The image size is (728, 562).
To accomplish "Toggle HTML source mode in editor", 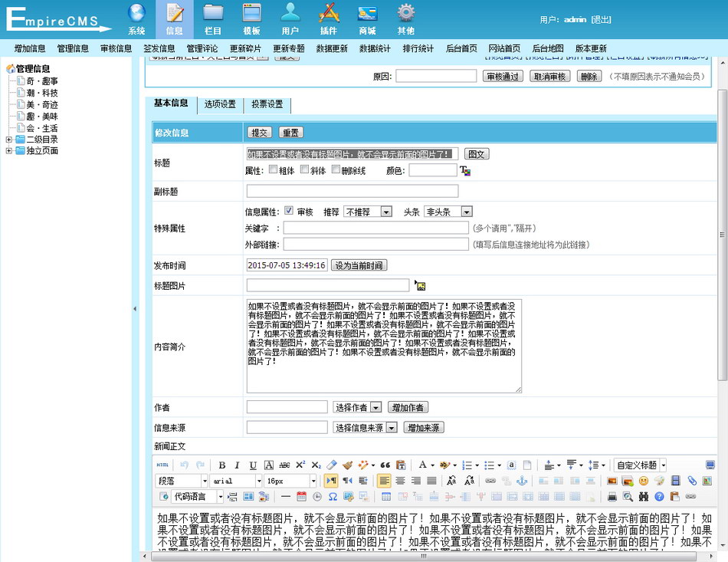I will tap(162, 465).
